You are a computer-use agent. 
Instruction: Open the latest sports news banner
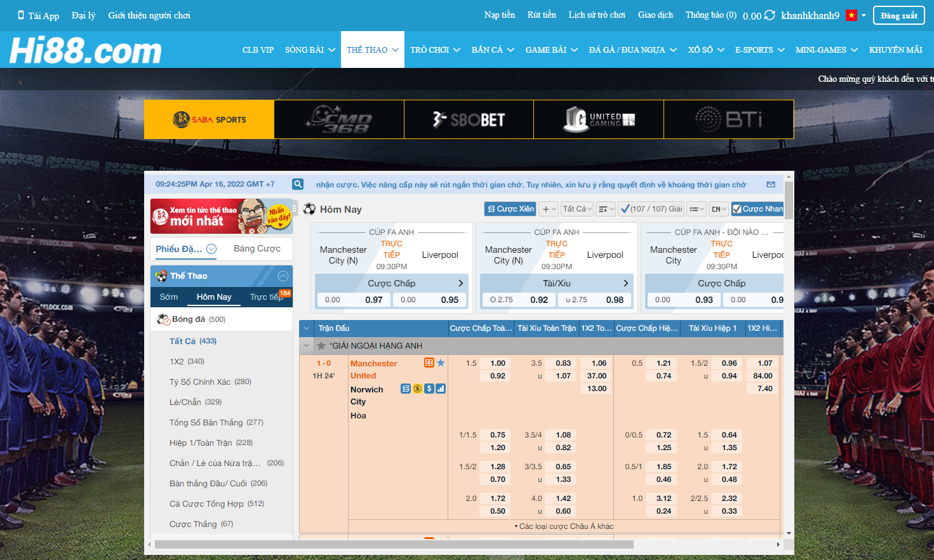coord(222,217)
